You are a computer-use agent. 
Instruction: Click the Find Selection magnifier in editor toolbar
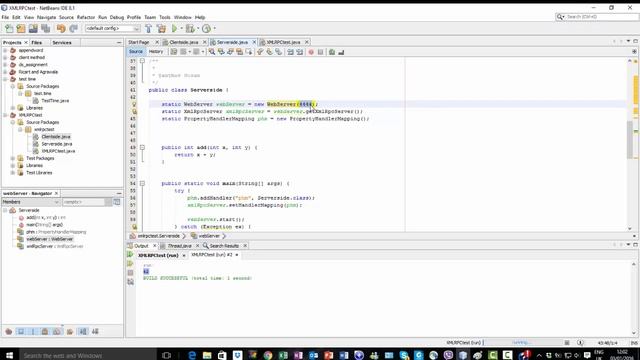211,52
